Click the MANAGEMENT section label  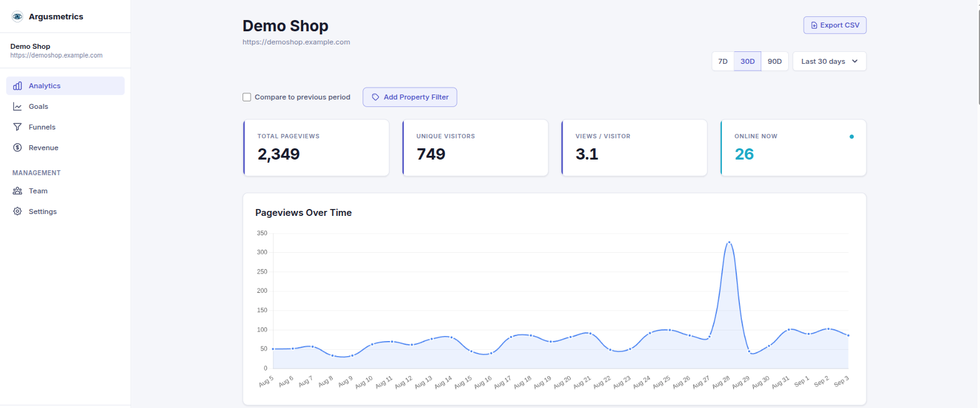tap(36, 173)
